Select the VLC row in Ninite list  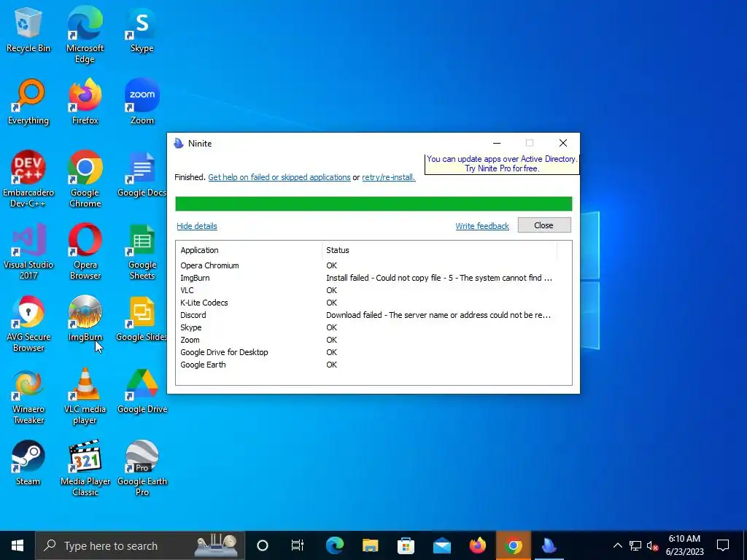373,290
